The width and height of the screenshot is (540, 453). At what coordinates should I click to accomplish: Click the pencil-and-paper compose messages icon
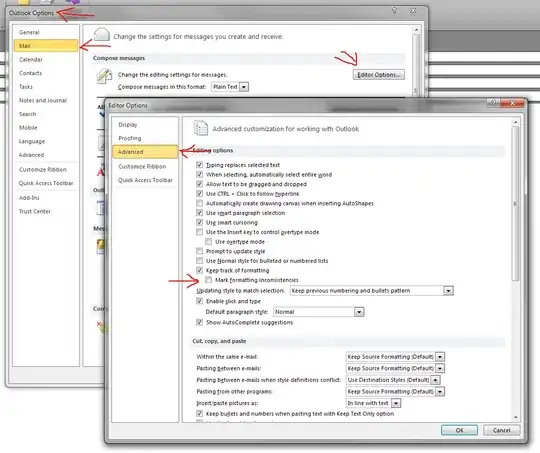(104, 76)
